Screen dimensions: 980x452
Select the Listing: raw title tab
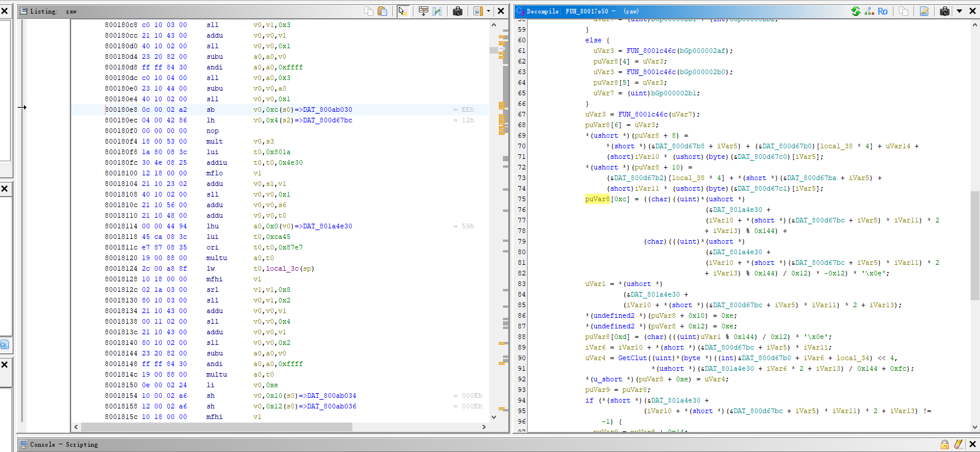[x=54, y=11]
